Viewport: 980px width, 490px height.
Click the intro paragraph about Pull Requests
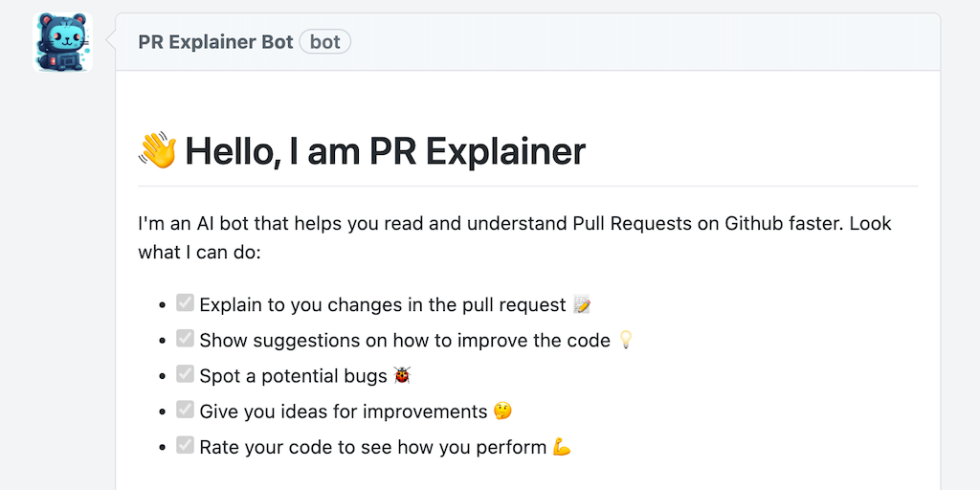[x=514, y=237]
